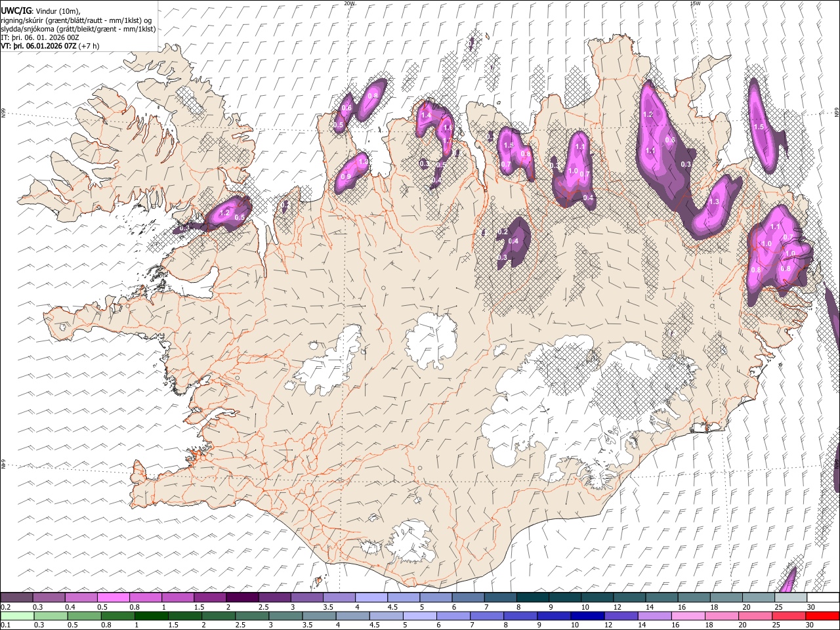Pick upper legend swatch for 4–4.5

(371, 597)
